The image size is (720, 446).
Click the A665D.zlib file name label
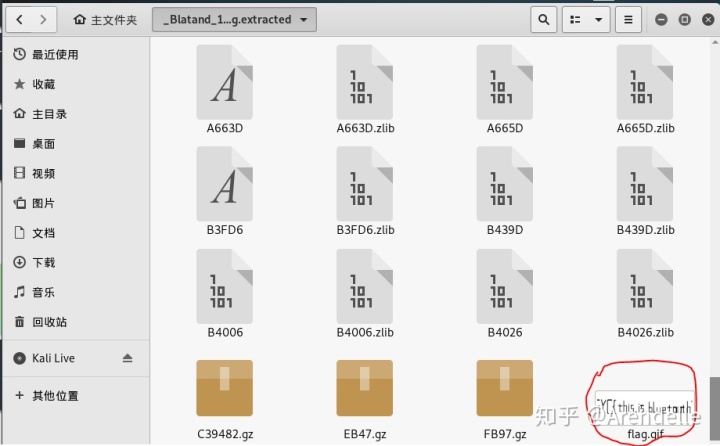pos(645,128)
